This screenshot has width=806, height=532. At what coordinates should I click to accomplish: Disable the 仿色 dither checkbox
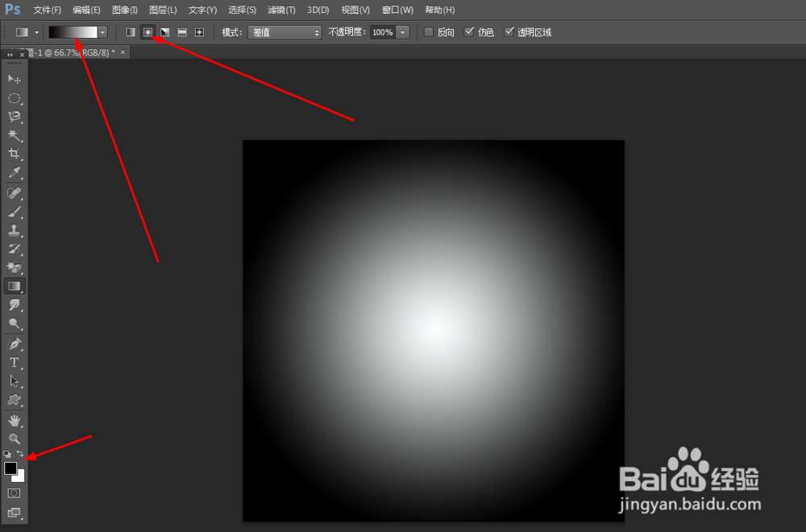click(469, 31)
